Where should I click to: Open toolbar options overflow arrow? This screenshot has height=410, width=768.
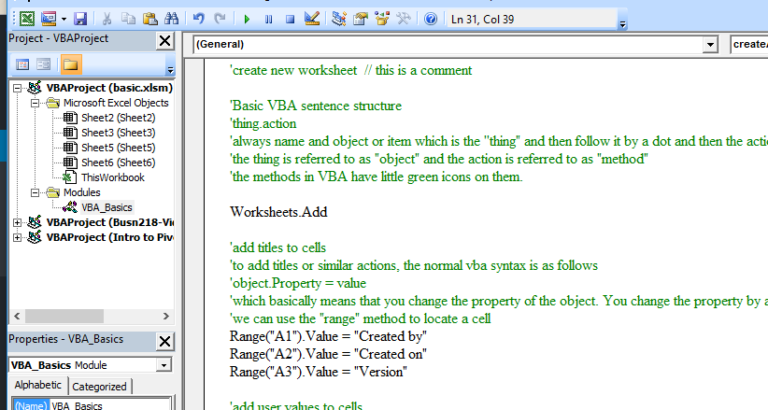[x=623, y=24]
